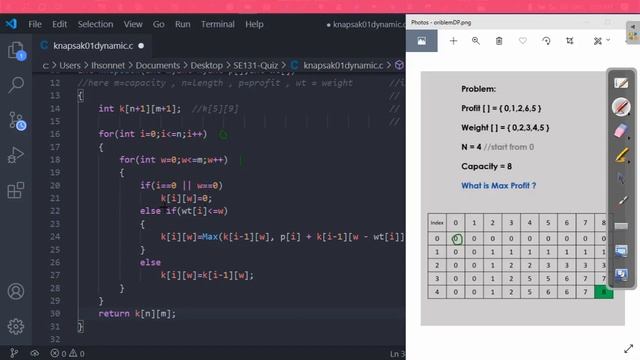Viewport: 640px width, 360px height.
Task: Open the Edit menu
Action: tap(59, 24)
